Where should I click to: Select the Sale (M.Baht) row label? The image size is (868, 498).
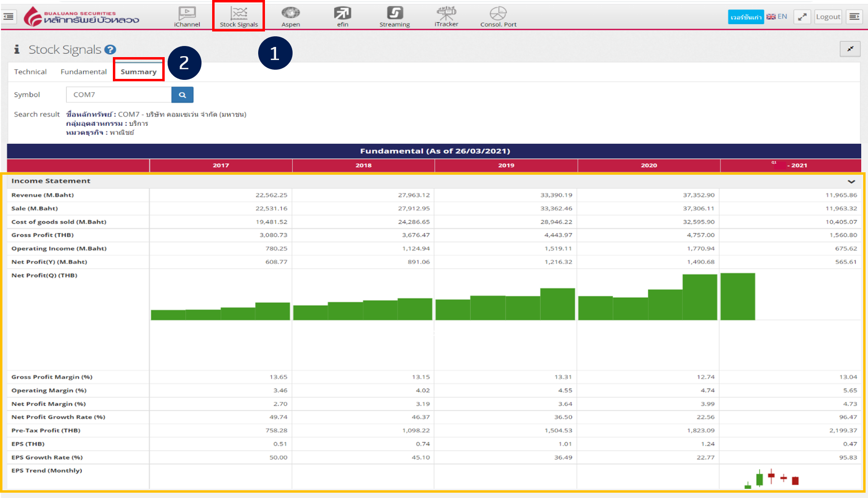[x=34, y=209]
